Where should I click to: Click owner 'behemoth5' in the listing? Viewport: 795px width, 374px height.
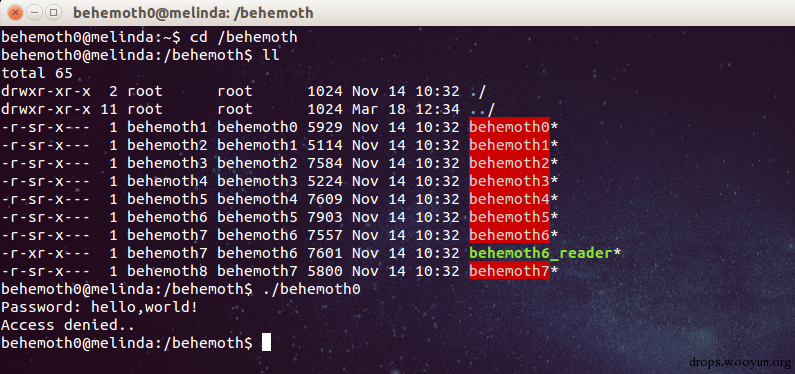pyautogui.click(x=167, y=199)
